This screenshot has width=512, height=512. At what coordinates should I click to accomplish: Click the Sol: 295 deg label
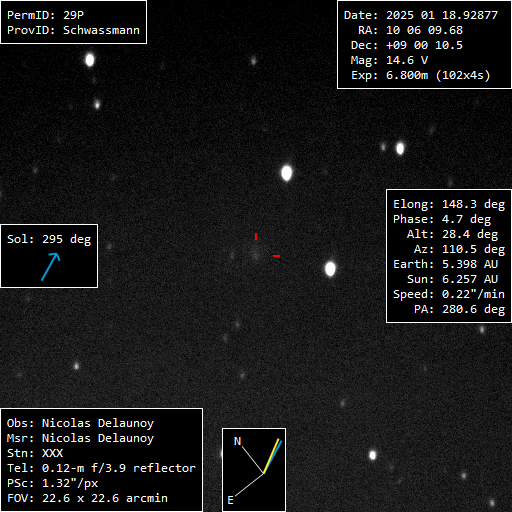(49, 239)
